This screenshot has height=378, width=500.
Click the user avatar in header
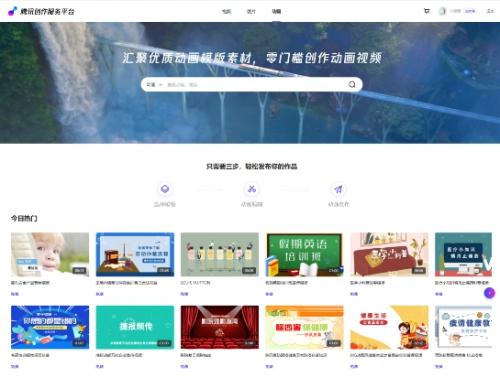click(442, 11)
